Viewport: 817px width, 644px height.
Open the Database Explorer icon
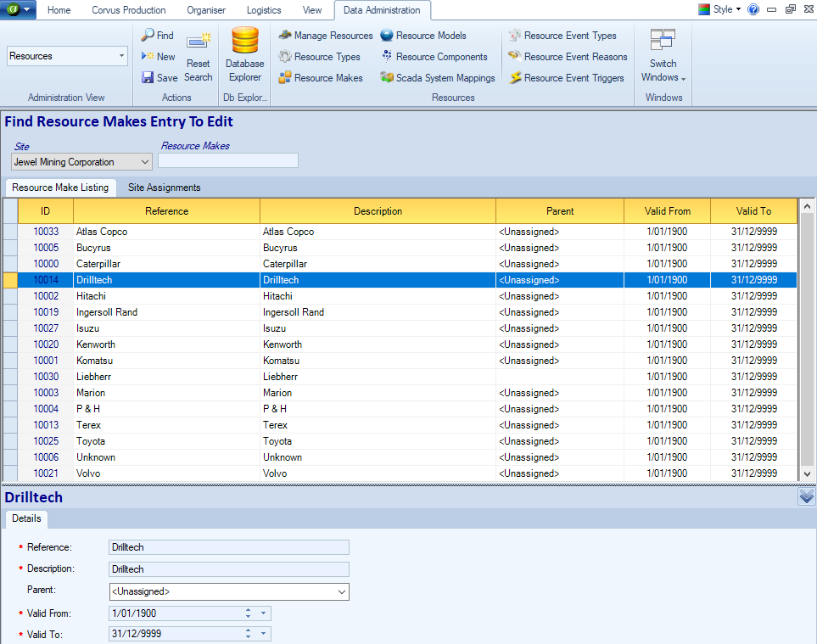click(x=245, y=40)
